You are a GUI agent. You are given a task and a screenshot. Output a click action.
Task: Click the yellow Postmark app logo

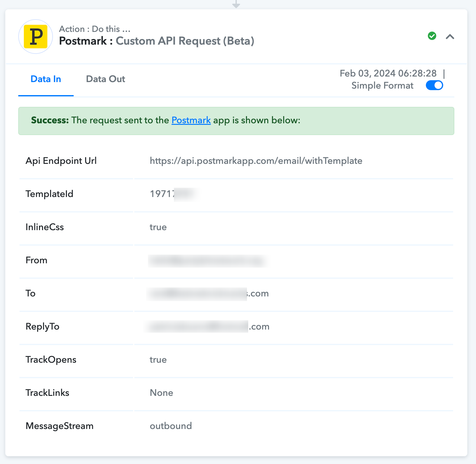36,37
